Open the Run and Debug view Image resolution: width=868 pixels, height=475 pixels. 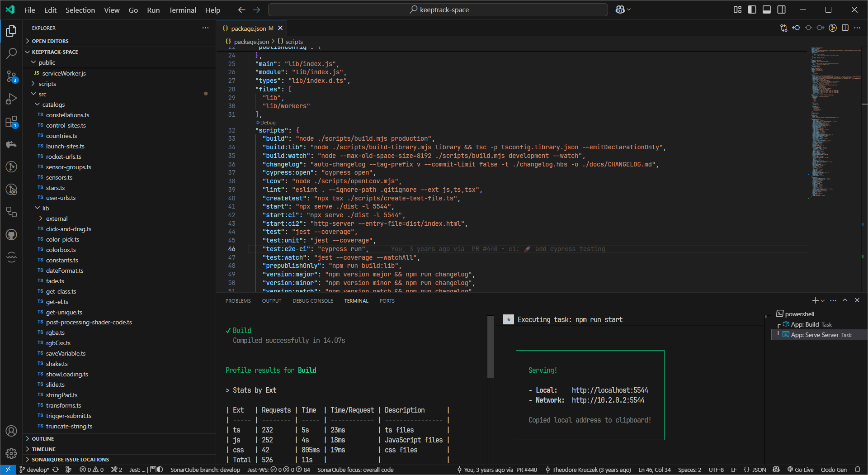pos(11,99)
